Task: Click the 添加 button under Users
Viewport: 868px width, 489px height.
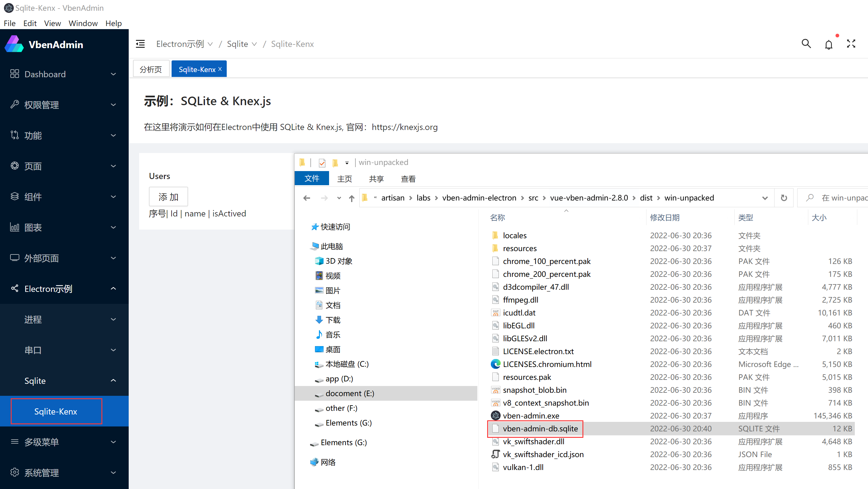Action: pos(168,197)
